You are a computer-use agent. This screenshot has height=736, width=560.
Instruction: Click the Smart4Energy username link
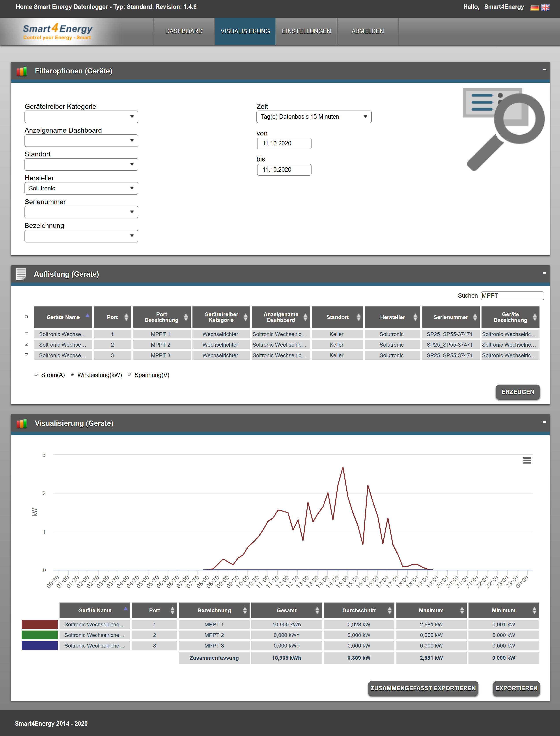click(504, 7)
